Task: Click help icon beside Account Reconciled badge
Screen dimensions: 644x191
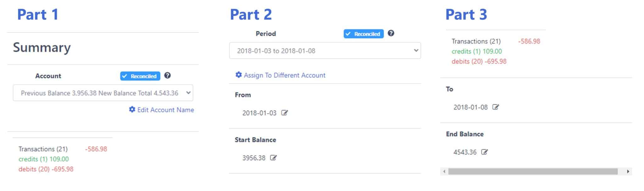Action: (x=168, y=75)
